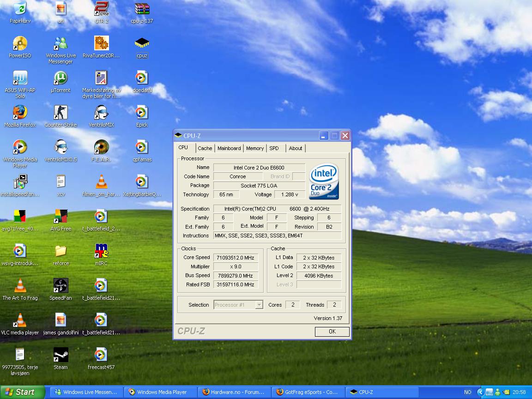Expand the Processor #1 selection dropdown

[259, 305]
